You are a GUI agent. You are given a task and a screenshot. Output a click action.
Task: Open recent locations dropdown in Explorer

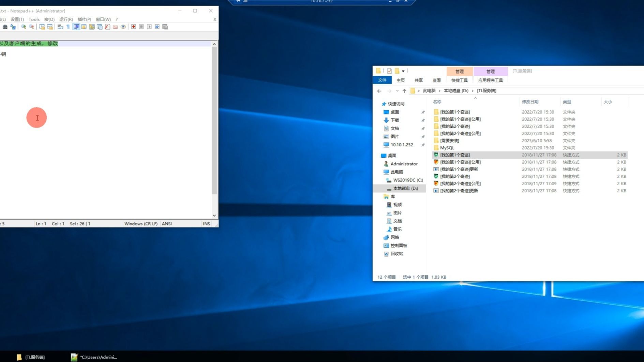(x=397, y=91)
